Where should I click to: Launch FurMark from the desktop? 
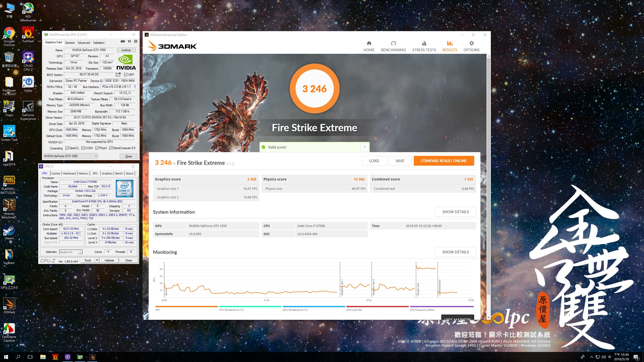(x=28, y=35)
